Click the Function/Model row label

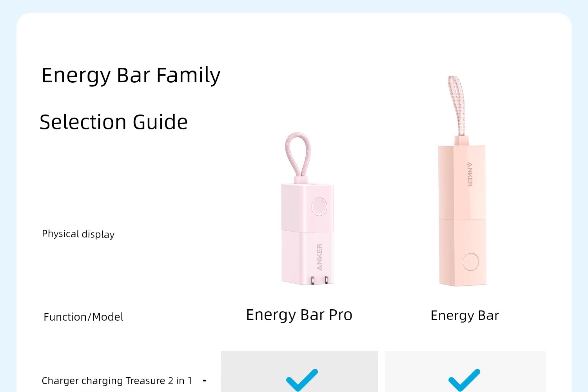pyautogui.click(x=83, y=317)
